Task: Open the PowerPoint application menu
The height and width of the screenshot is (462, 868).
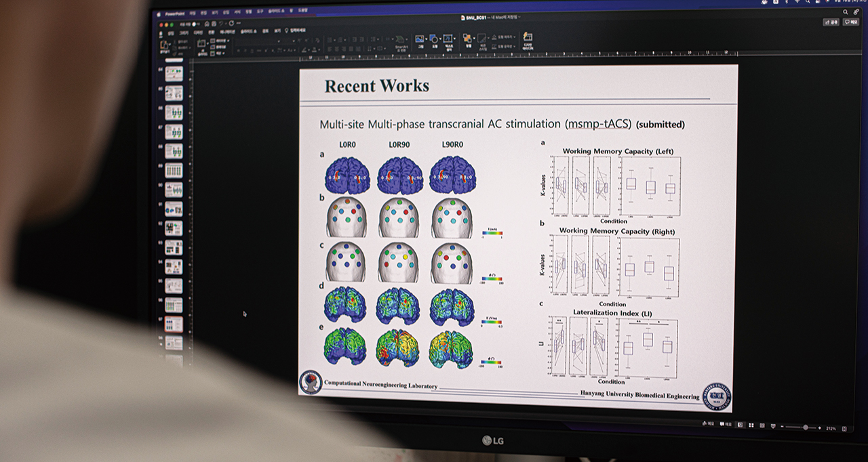Action: [x=175, y=14]
